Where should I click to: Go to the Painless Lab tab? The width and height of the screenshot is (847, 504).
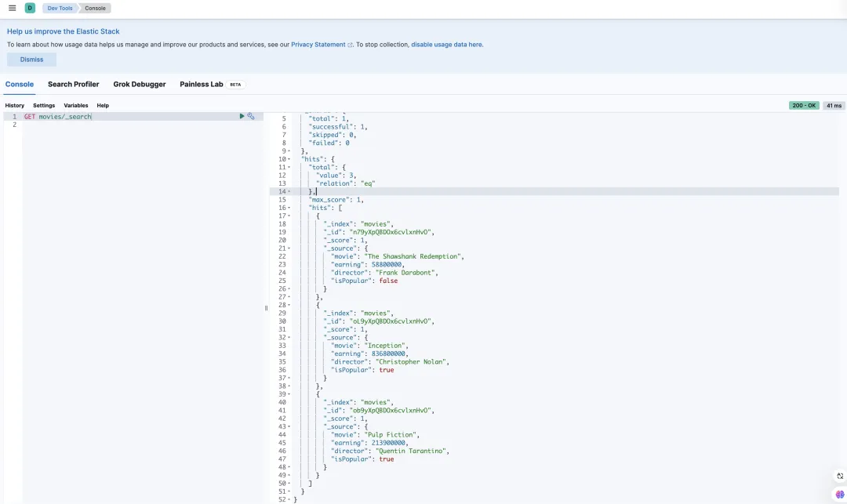[202, 84]
